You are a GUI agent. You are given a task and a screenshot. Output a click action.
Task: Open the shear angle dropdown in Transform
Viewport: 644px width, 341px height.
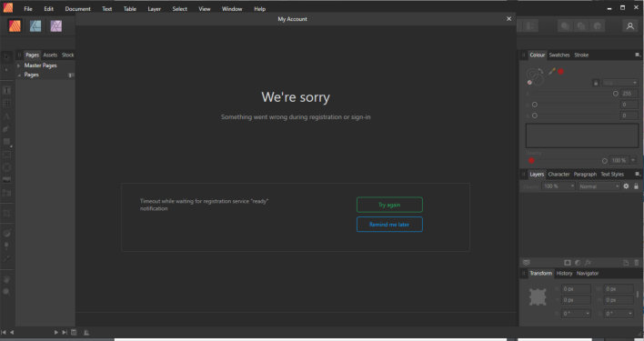[x=630, y=314]
